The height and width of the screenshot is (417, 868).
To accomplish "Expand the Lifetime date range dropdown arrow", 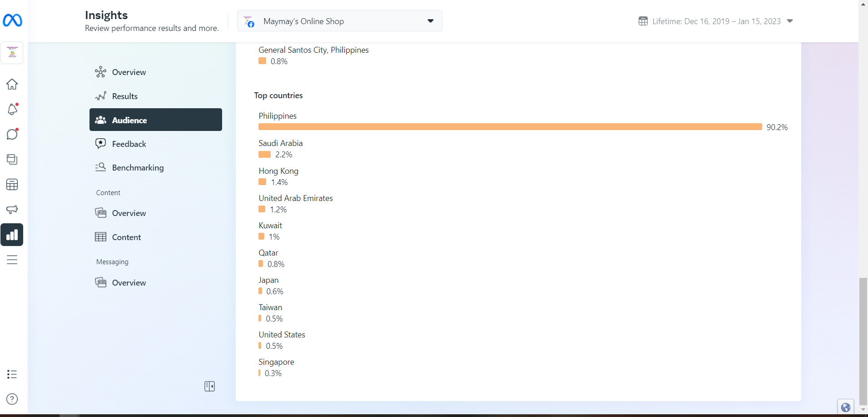I will click(790, 21).
